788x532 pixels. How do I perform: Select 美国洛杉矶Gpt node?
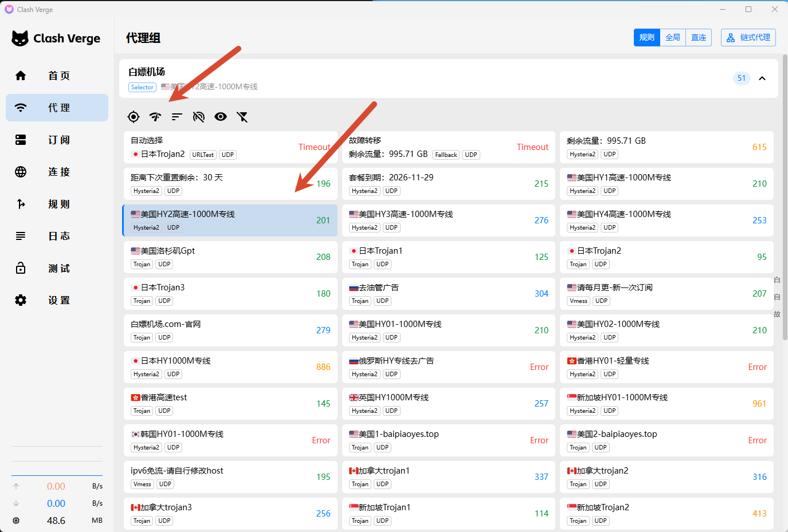point(230,257)
